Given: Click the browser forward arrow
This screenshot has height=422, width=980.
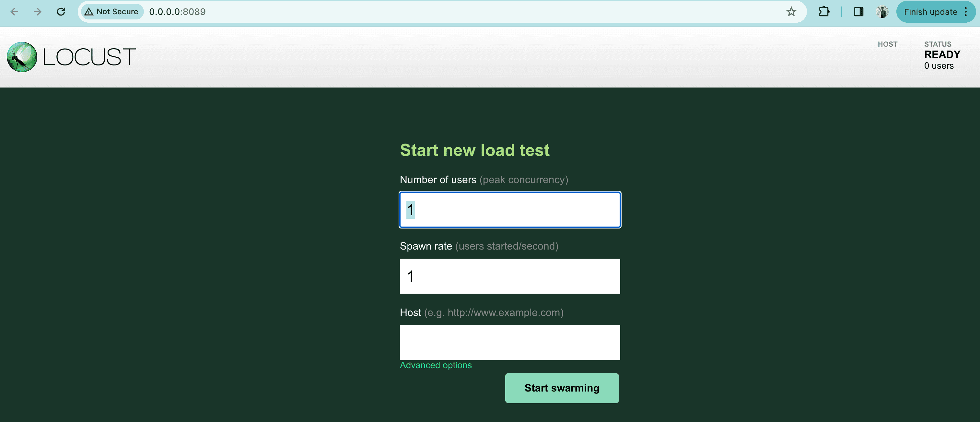Looking at the screenshot, I should (x=37, y=12).
